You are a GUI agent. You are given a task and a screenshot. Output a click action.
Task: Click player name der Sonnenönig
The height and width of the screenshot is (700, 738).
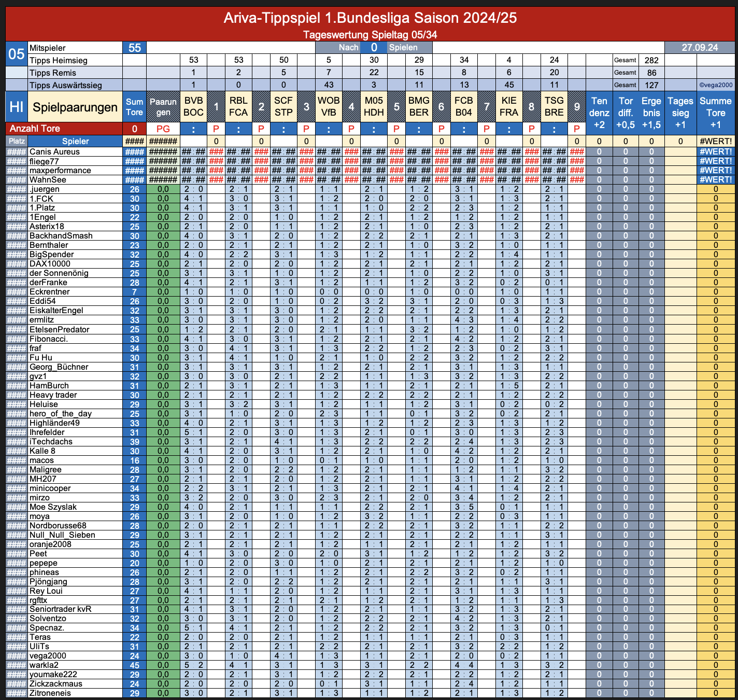59,273
